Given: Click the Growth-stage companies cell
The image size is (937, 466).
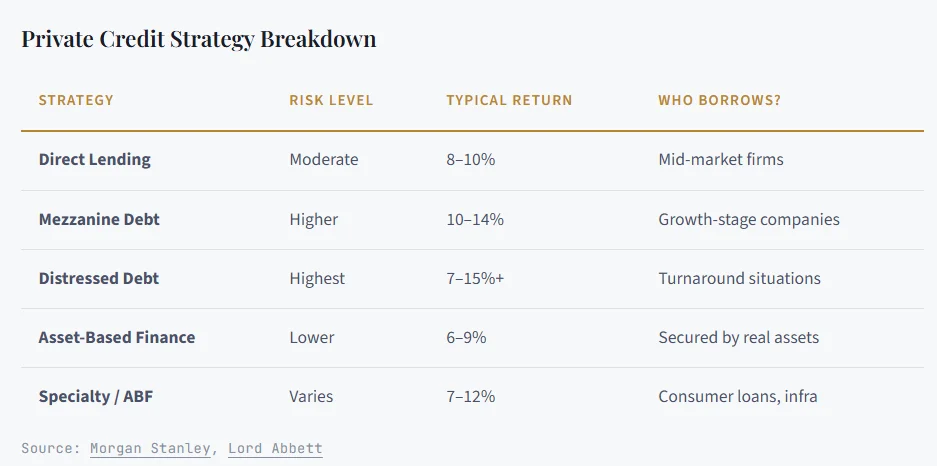Looking at the screenshot, I should tap(749, 219).
